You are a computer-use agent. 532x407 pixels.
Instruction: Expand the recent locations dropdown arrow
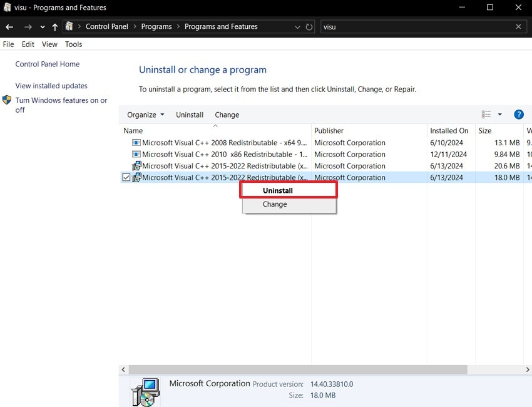(x=43, y=27)
